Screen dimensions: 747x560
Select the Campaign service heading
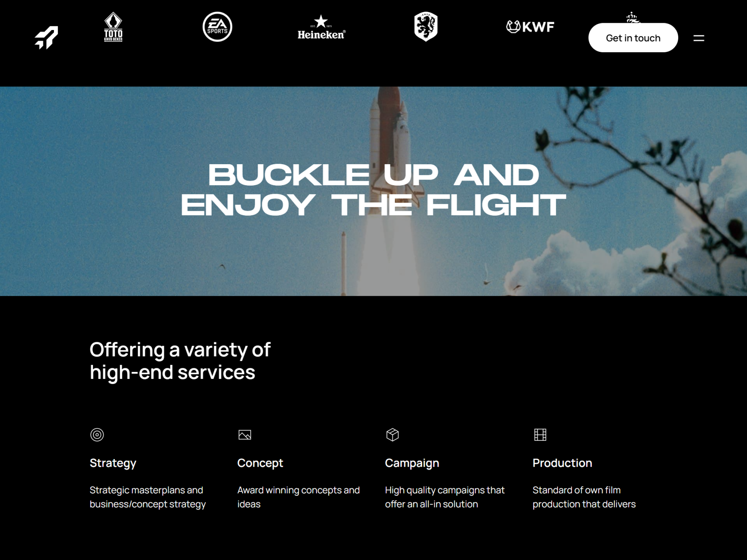pos(412,463)
